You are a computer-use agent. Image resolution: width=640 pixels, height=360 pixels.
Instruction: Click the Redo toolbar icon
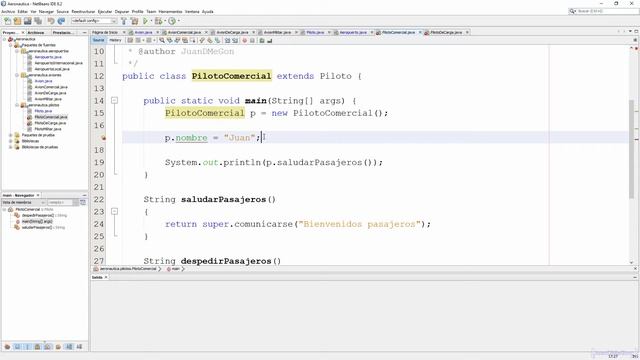[x=61, y=21]
